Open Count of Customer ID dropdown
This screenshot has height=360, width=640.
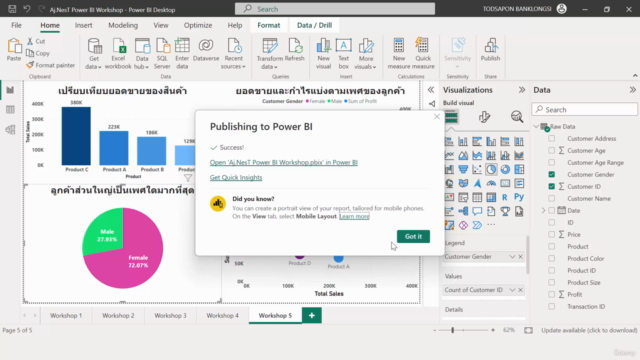point(512,290)
